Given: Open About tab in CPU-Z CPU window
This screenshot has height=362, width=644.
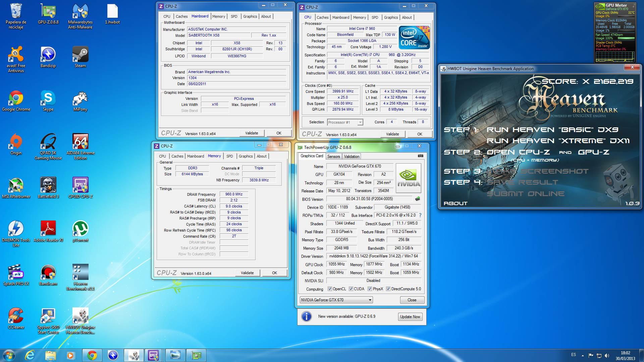Looking at the screenshot, I should pyautogui.click(x=407, y=17).
